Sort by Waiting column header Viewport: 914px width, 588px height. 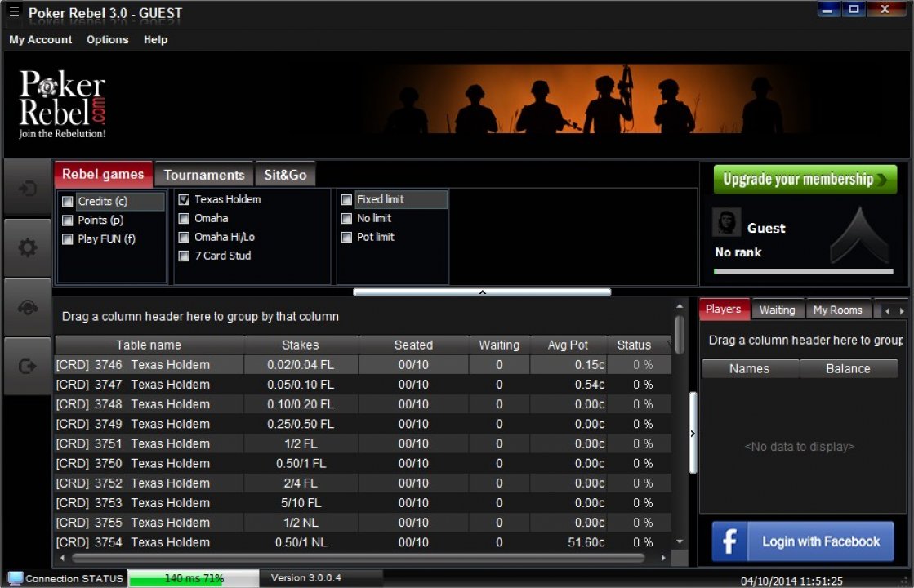(x=499, y=345)
